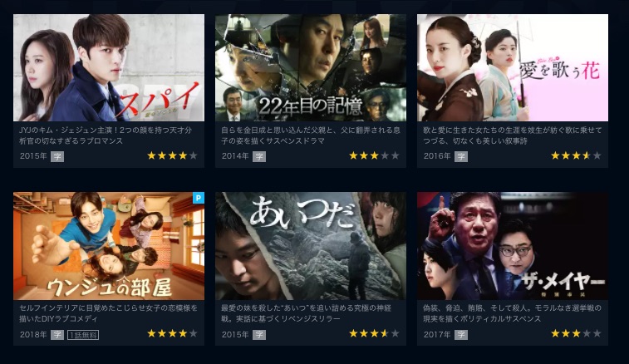Open the あいつだ thriller thumbnail
Viewport: 629px width, 364px height.
311,246
